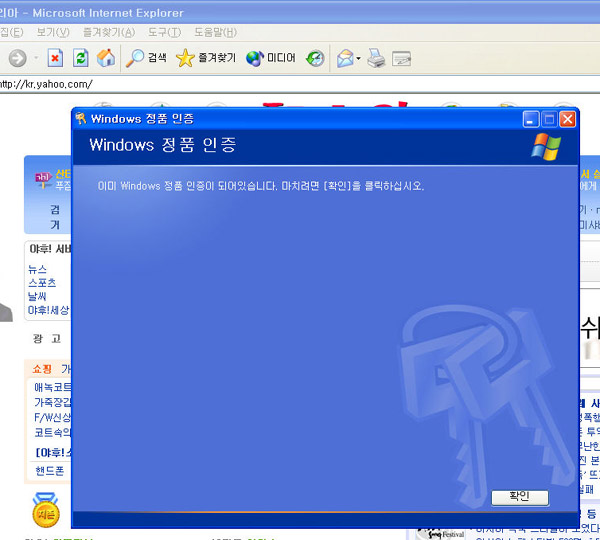The width and height of the screenshot is (600, 540).
Task: Click the Forward navigation arrow
Action: tap(16, 58)
